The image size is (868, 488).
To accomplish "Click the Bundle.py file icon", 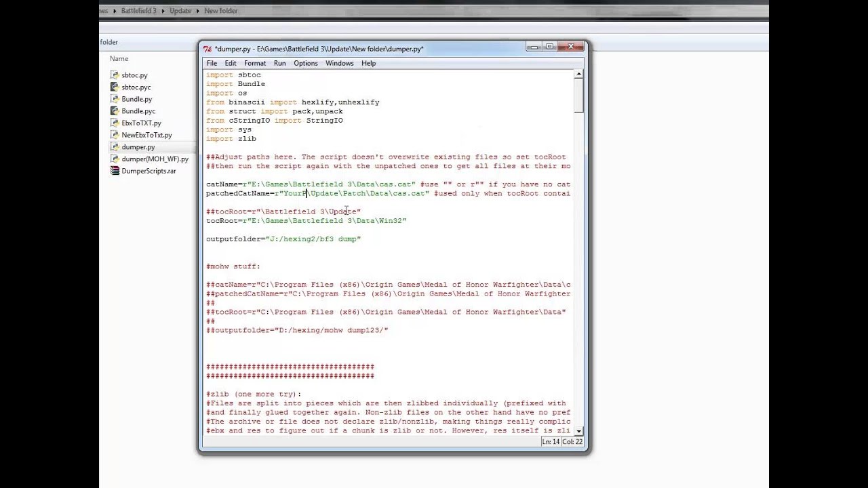I will point(115,99).
